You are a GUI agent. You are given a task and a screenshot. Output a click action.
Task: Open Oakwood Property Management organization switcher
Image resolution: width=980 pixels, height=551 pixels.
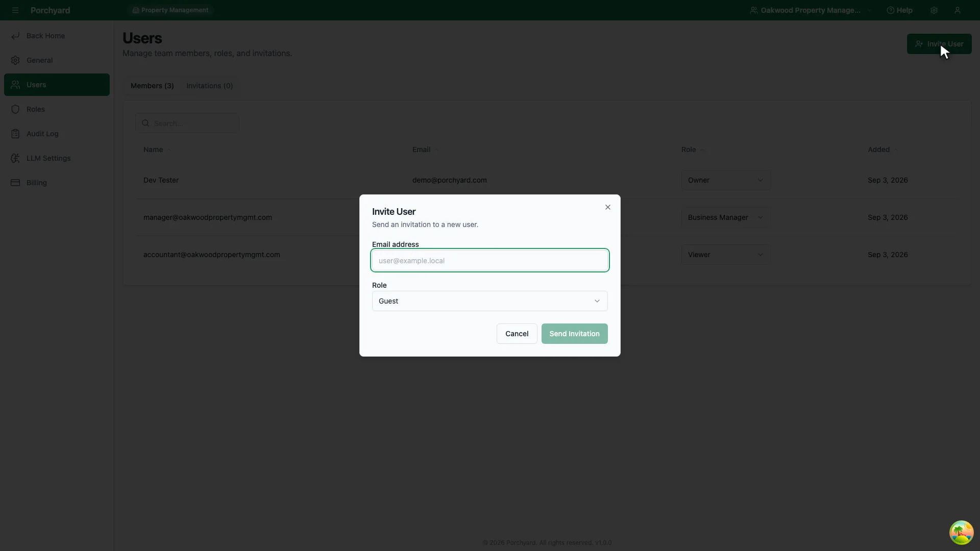click(x=811, y=10)
